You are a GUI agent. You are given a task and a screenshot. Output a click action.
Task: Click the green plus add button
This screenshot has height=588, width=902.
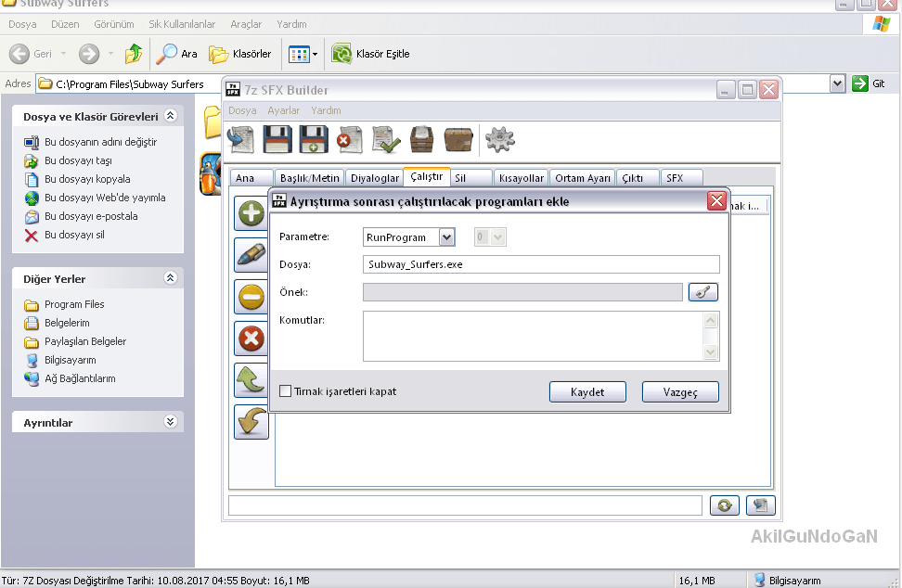[x=251, y=214]
